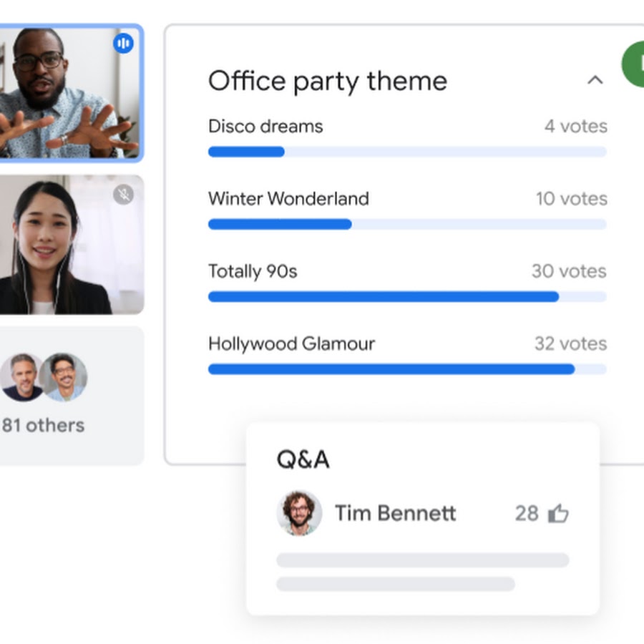Image resolution: width=644 pixels, height=644 pixels.
Task: Click the green circle avatar at top right
Action: coord(633,64)
